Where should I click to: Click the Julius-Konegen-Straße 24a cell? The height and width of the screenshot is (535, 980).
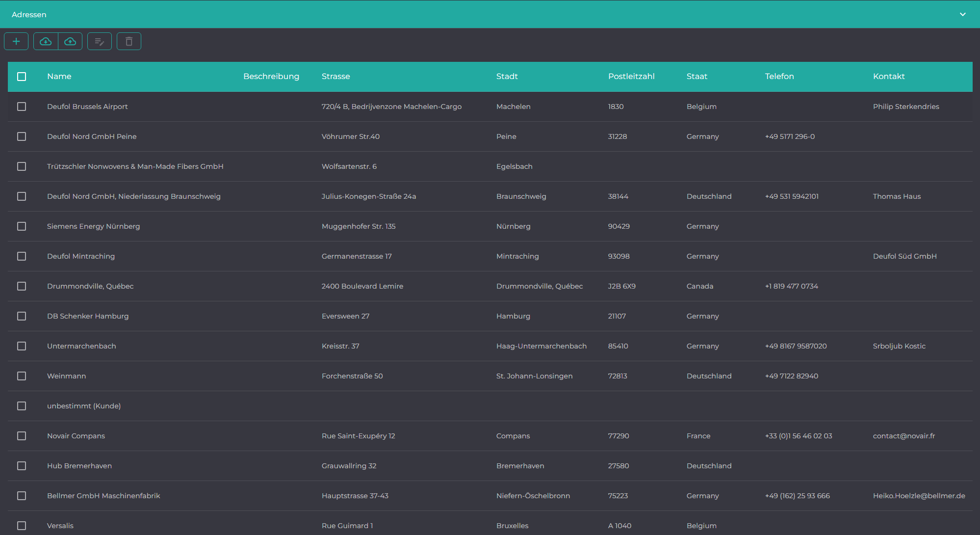click(369, 196)
